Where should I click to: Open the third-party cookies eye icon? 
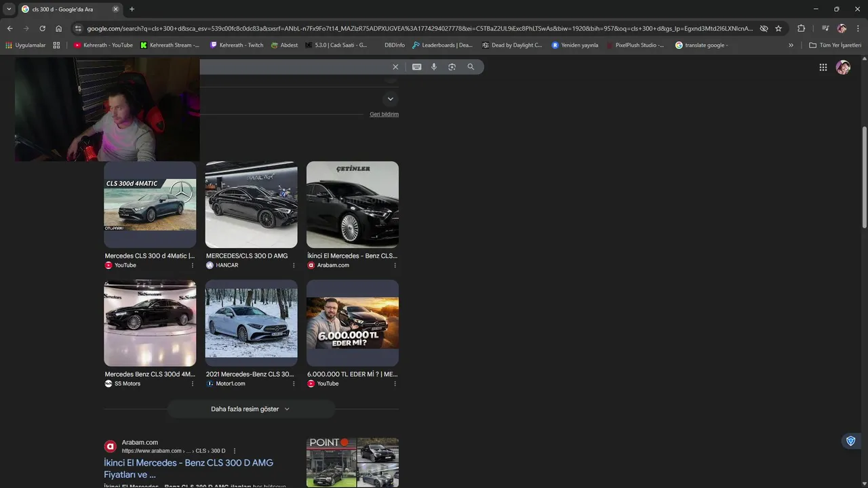pyautogui.click(x=764, y=28)
